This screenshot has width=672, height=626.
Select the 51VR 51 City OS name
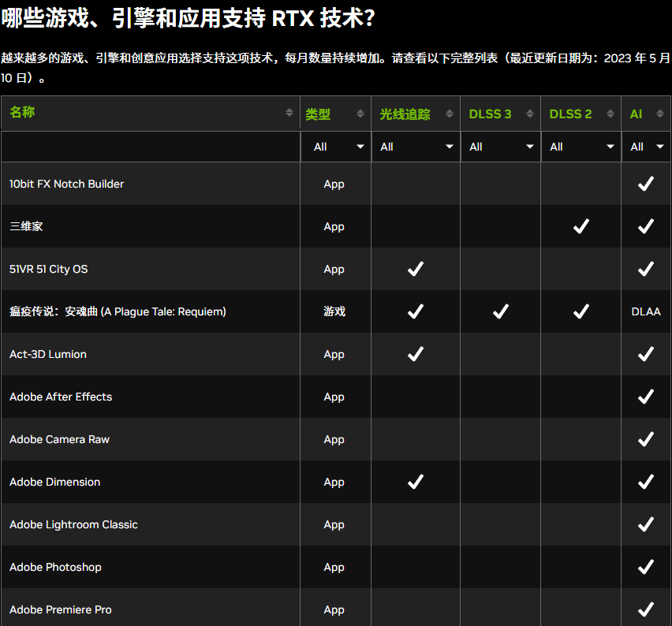tap(48, 269)
